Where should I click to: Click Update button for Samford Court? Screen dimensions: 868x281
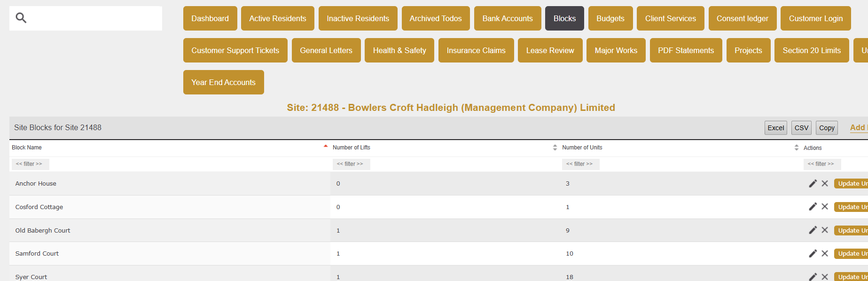tap(851, 253)
